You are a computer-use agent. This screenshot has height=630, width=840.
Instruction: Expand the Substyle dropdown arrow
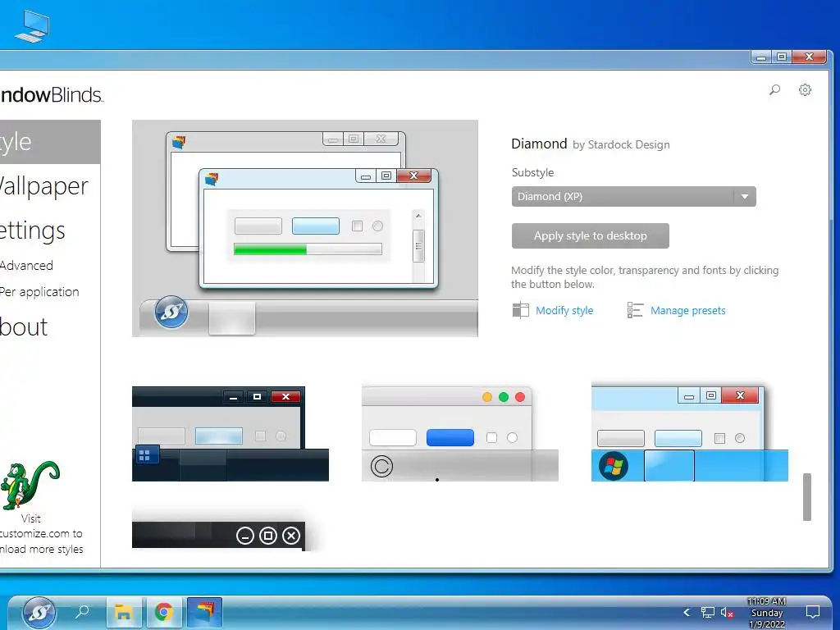[x=745, y=197]
